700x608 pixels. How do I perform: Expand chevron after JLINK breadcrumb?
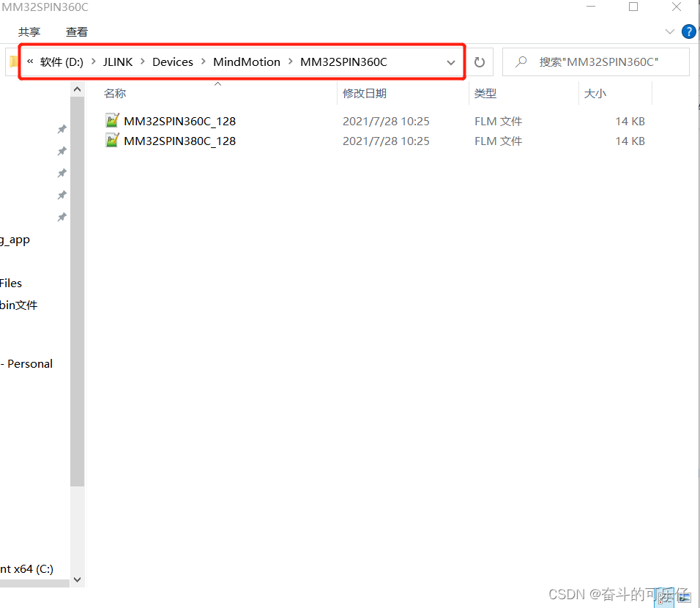point(143,62)
